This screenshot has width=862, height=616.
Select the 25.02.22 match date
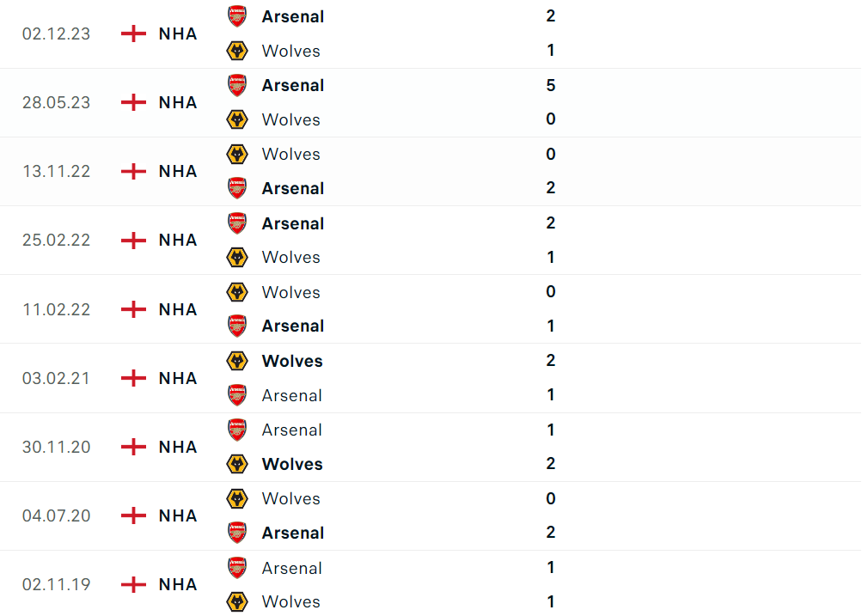point(56,241)
